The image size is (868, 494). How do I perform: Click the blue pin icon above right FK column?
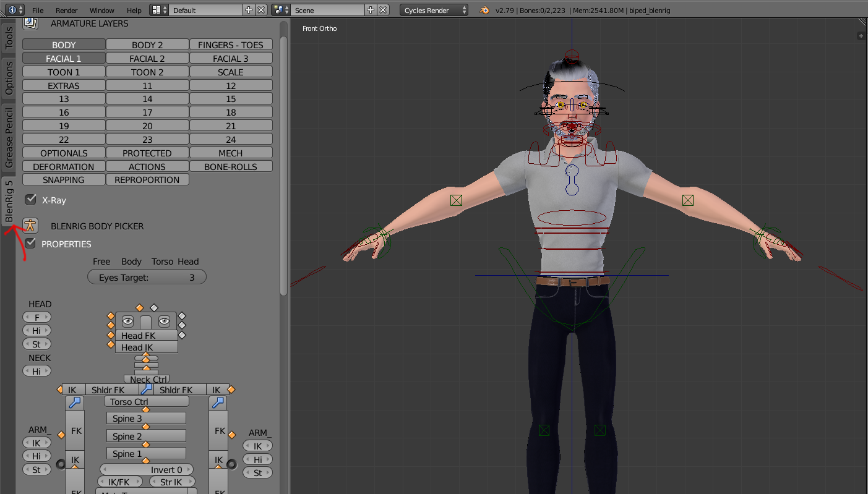pos(218,402)
